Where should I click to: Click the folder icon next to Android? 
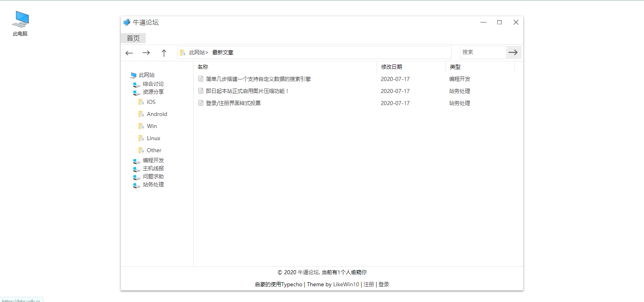click(x=141, y=114)
